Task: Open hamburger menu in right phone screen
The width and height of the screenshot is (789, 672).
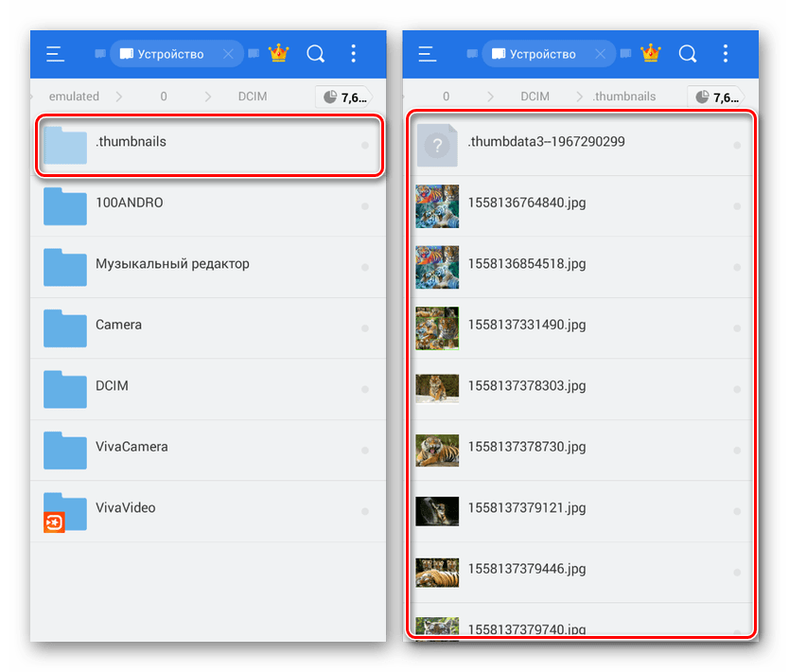Action: 428,54
